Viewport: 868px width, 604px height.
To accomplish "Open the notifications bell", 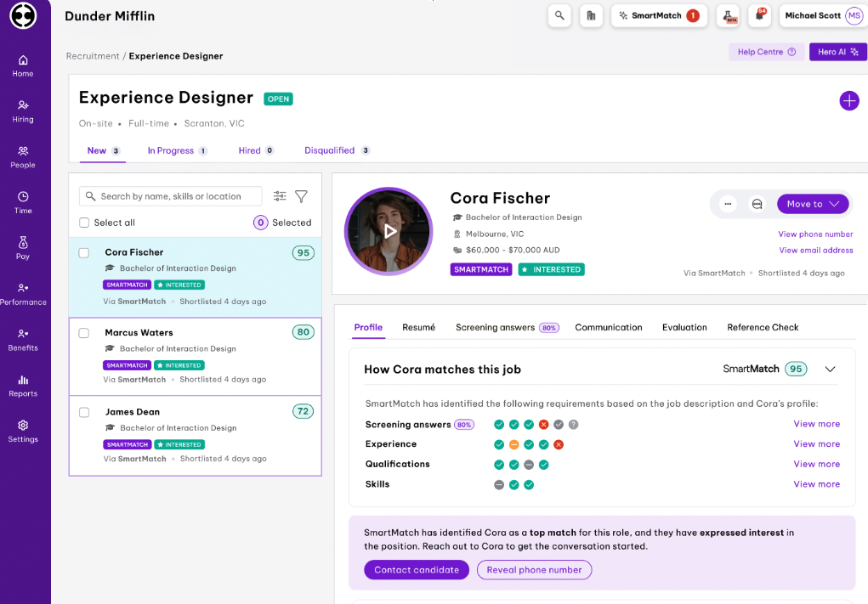I will point(759,15).
